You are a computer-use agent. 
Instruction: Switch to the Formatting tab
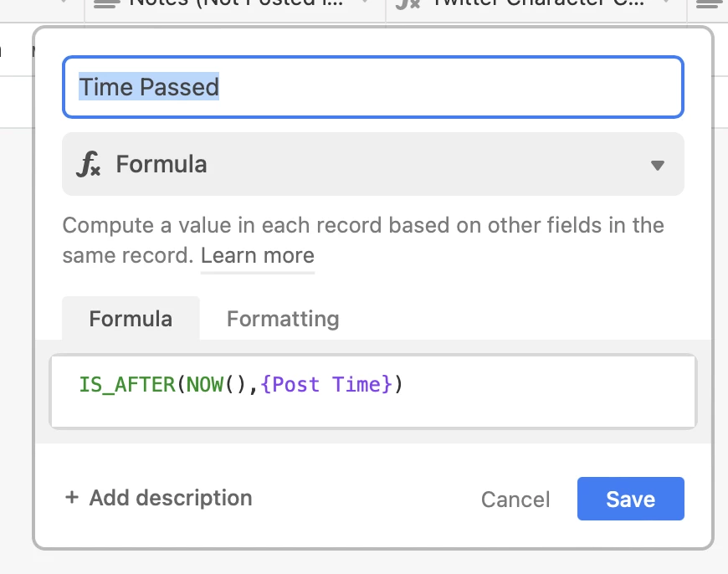coord(283,319)
